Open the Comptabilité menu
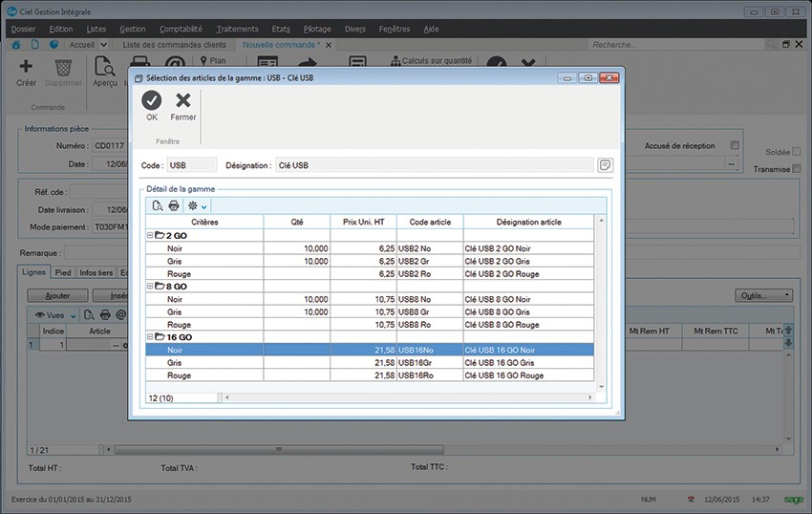This screenshot has height=514, width=812. click(x=181, y=29)
